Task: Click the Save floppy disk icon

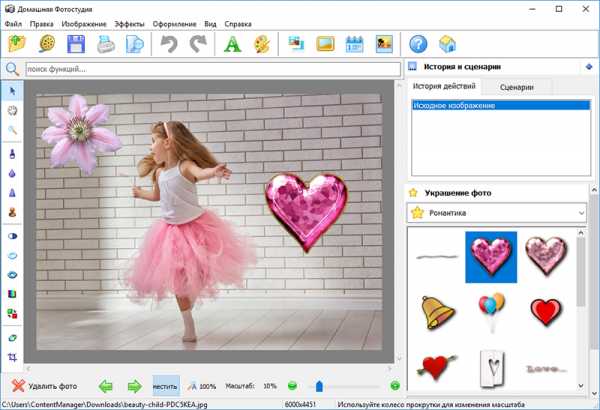Action: 75,44
